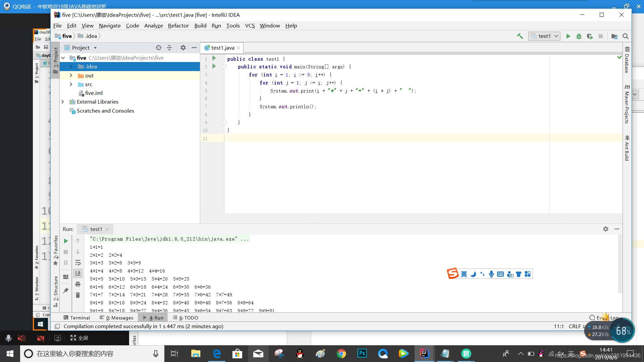Screen dimensions: 644x362
Task: Expand the src folder
Action: 71,84
